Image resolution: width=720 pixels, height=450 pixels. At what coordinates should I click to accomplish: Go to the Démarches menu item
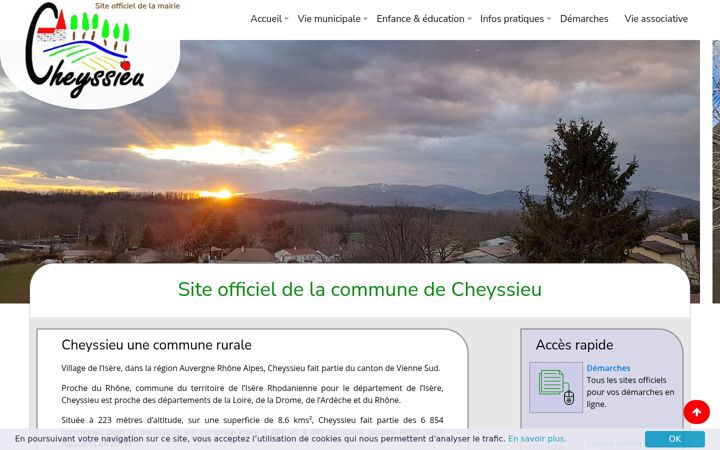[584, 19]
